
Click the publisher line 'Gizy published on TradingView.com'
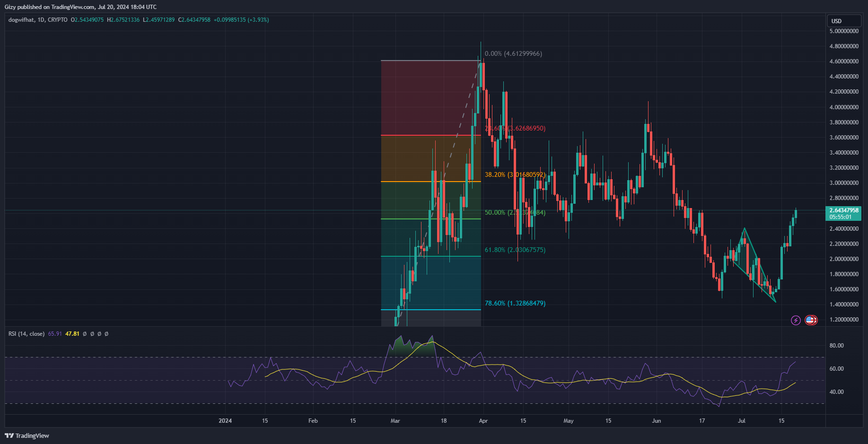50,7
